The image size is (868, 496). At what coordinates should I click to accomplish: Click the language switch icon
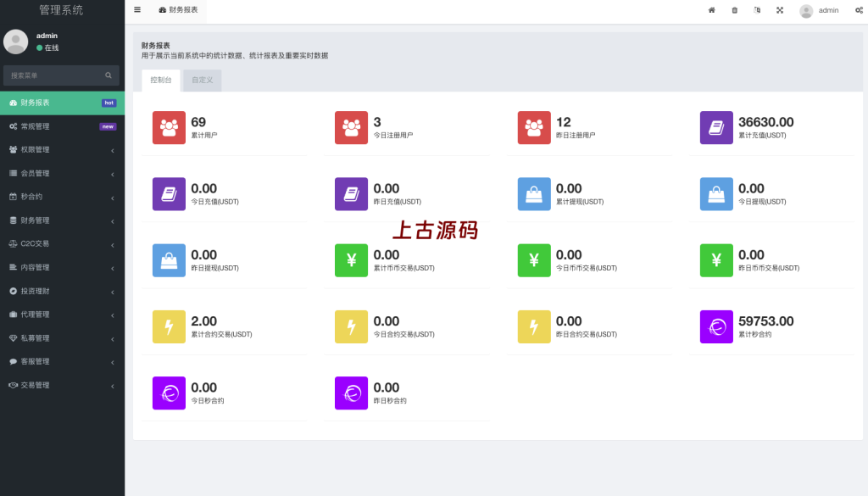click(757, 10)
